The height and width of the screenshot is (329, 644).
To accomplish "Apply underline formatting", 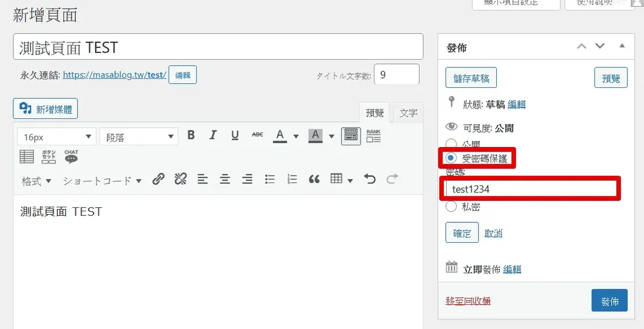I will pyautogui.click(x=235, y=135).
